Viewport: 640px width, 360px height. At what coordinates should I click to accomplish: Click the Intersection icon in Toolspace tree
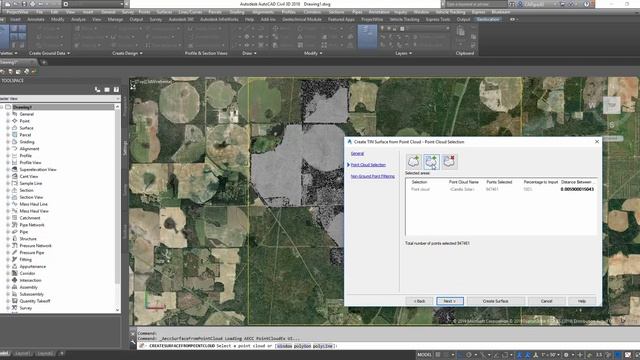(x=15, y=280)
